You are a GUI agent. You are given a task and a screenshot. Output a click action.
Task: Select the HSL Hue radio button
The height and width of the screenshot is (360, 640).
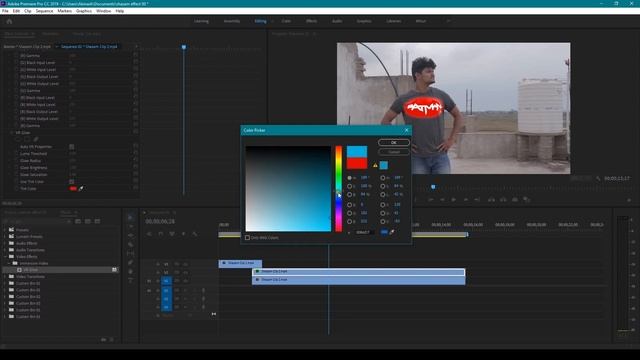382,178
